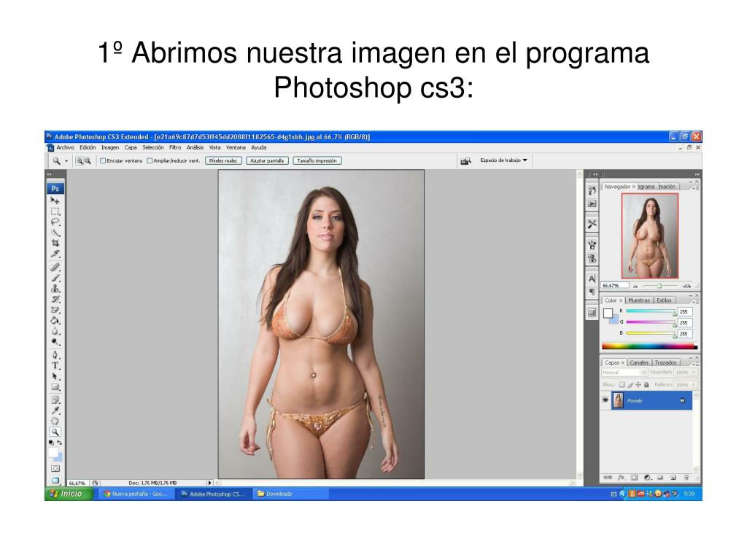
Task: Enable 'Encajar ventana' checkbox
Action: pyautogui.click(x=103, y=161)
